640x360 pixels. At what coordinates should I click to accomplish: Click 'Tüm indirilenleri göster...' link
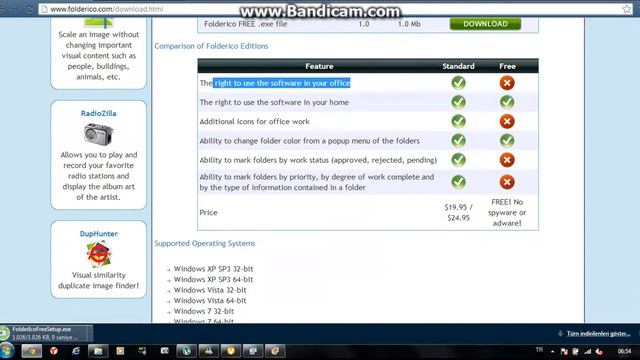click(598, 333)
